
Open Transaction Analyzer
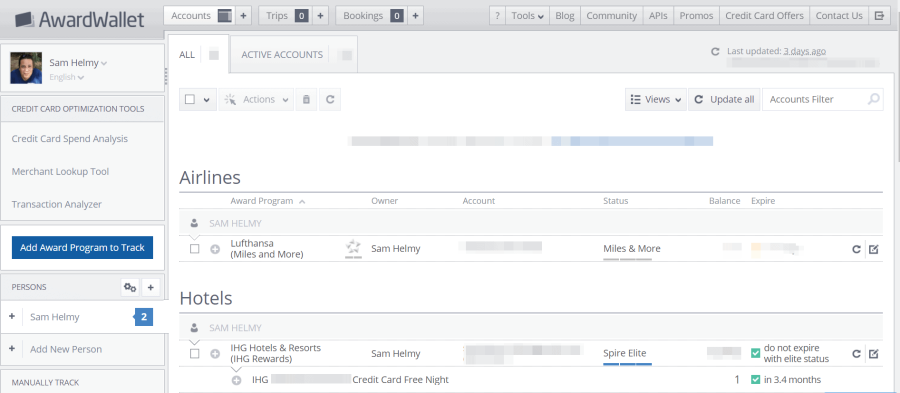pos(57,204)
